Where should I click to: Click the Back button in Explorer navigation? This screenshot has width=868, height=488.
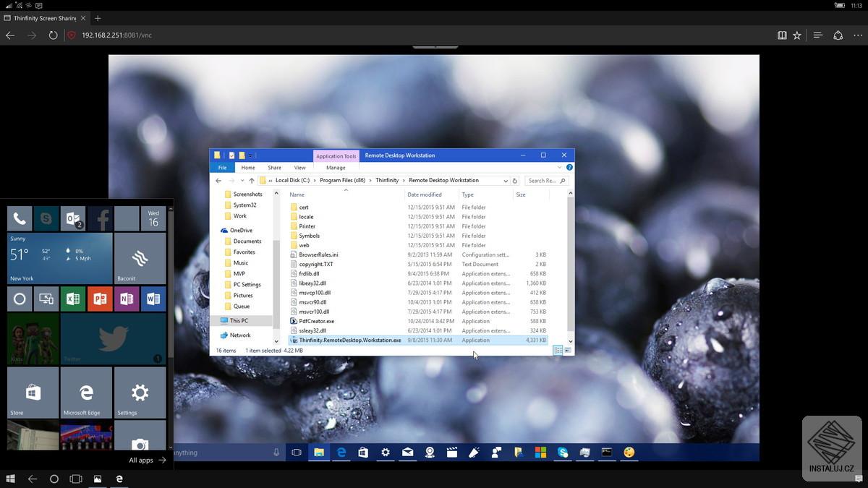click(218, 181)
